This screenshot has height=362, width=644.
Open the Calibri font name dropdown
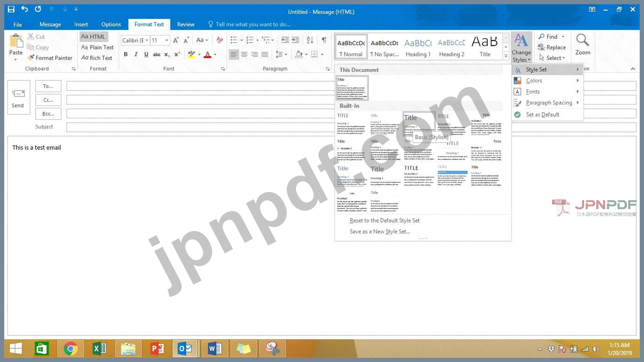pos(135,41)
